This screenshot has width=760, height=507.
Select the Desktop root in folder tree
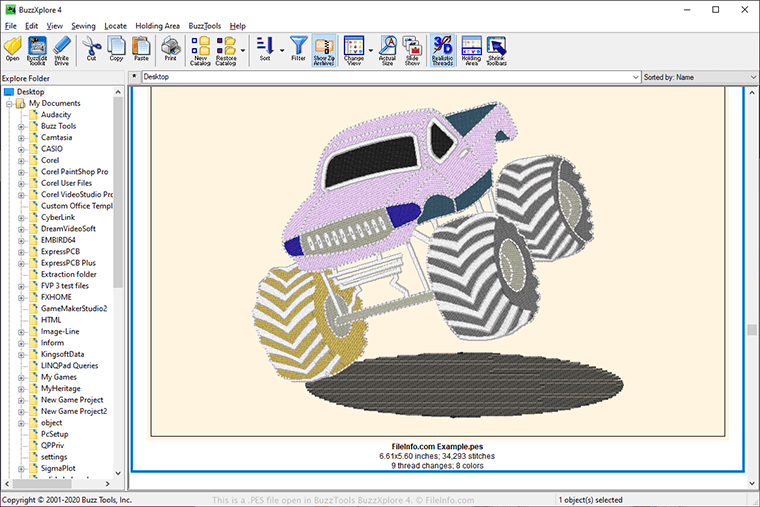30,92
